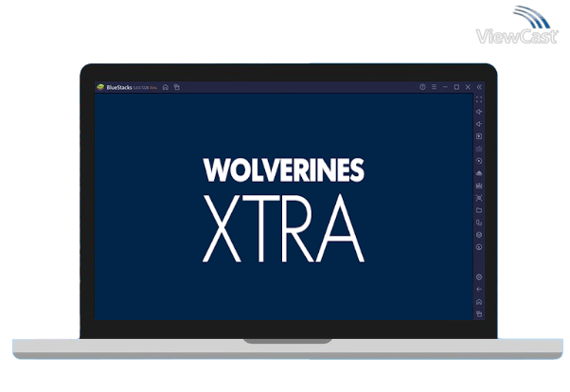Click the play-in-square sidebar icon
Screen dimensions: 570x392
(x=479, y=136)
